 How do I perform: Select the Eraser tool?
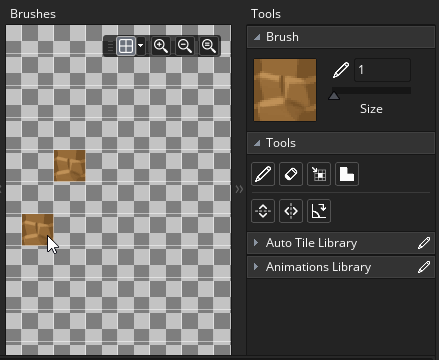pyautogui.click(x=291, y=174)
